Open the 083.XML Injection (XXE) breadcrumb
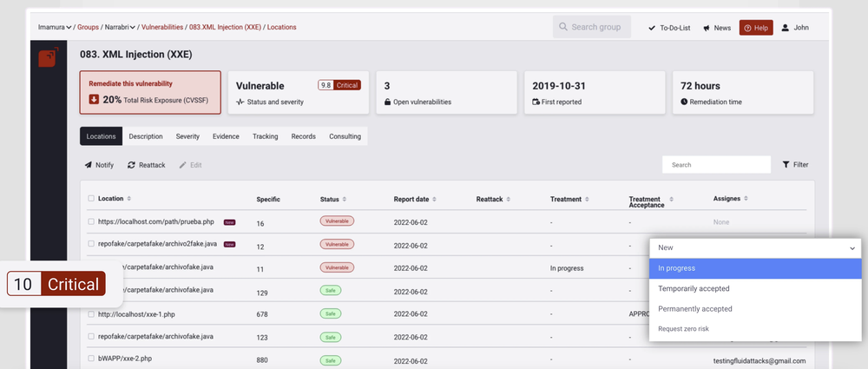868x369 pixels. click(226, 27)
